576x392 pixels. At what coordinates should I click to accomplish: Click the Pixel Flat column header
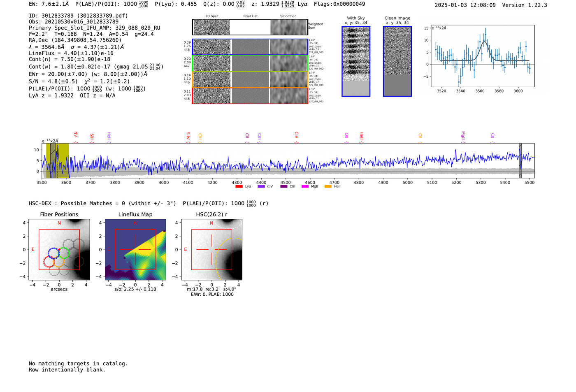pos(250,16)
